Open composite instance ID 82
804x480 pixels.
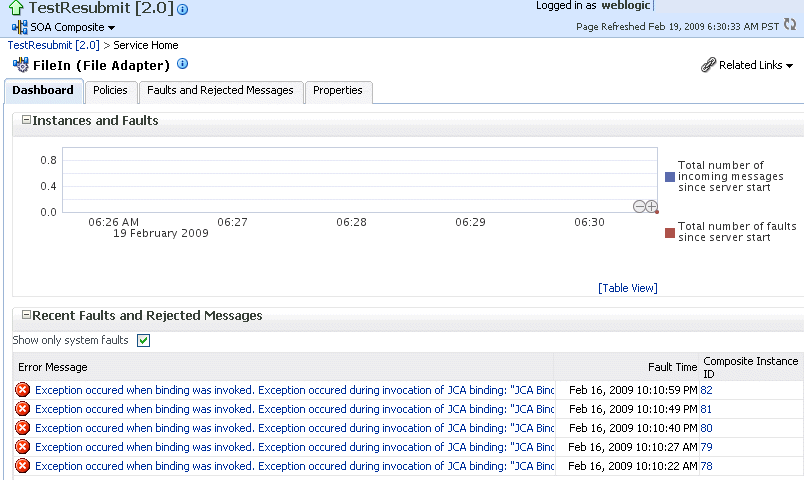(x=706, y=390)
